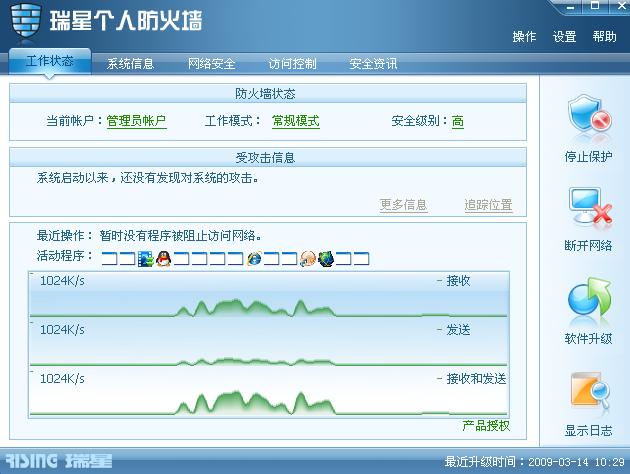The width and height of the screenshot is (630, 474).
Task: Click the 活动程序 label
Action: coord(65,255)
